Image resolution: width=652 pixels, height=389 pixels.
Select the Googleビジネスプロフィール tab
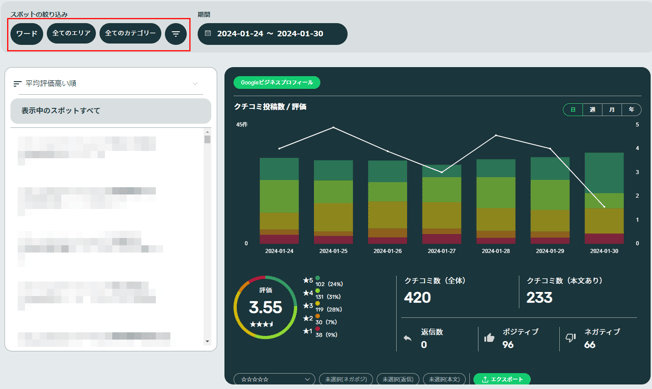277,82
